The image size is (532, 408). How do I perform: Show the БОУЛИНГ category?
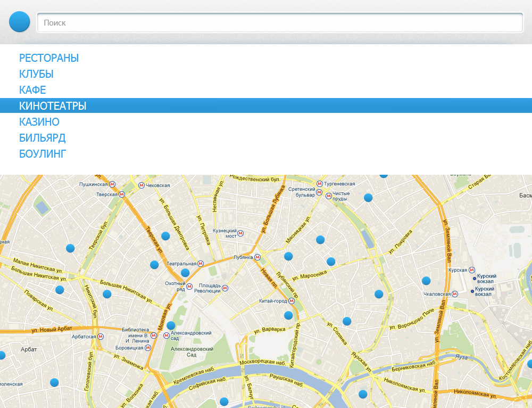[43, 154]
